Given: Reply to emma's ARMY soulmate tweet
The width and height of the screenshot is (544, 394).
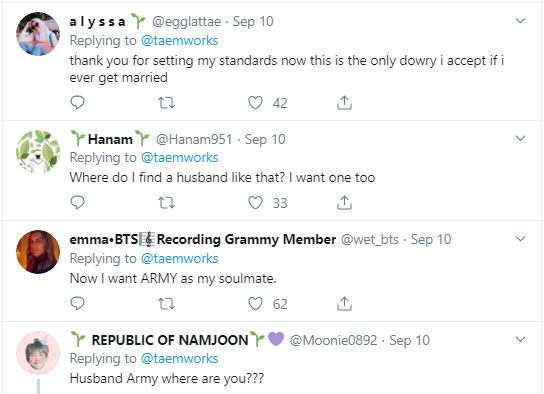Looking at the screenshot, I should point(77,303).
